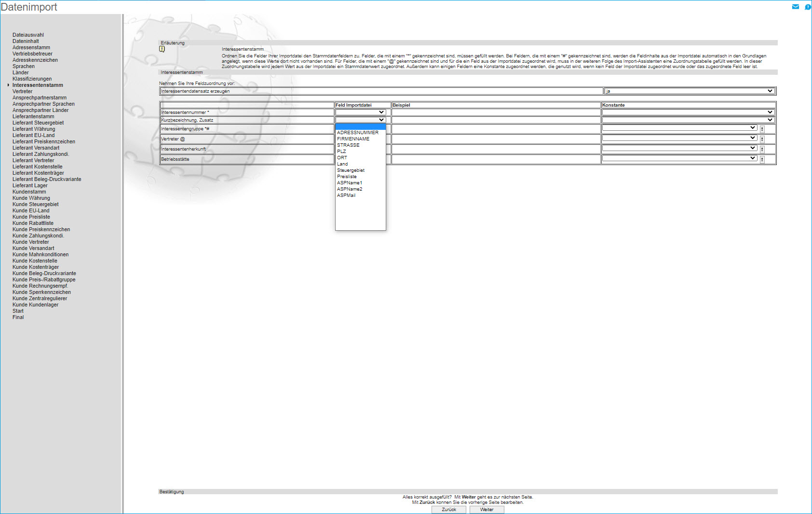Open Konstante dropdown in Betriebsstätte row
Image resolution: width=812 pixels, height=514 pixels.
(x=679, y=158)
